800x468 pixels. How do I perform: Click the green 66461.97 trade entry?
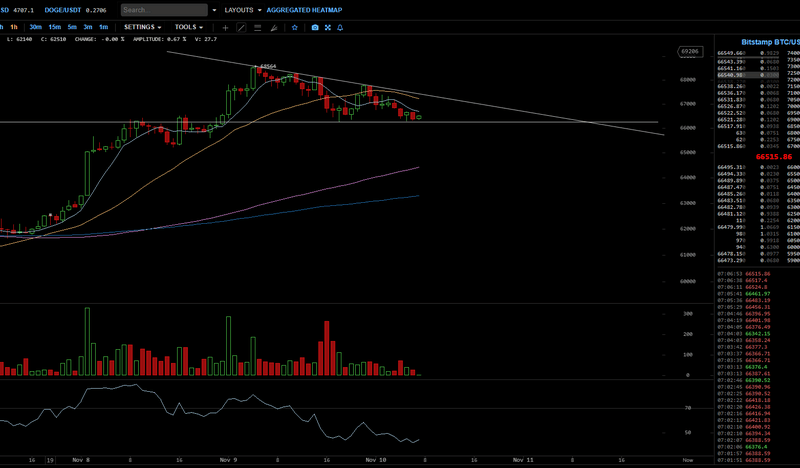[744, 294]
